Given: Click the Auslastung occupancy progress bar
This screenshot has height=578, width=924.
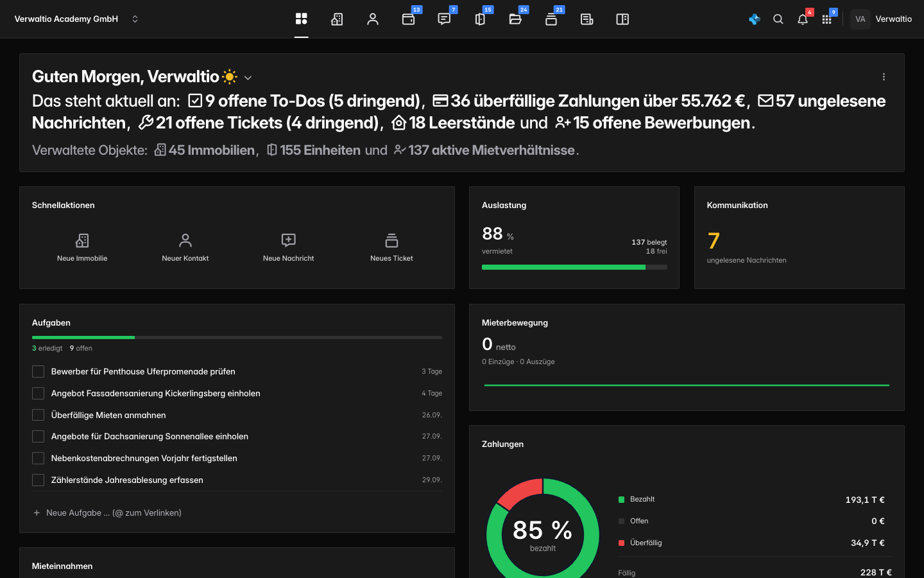Looking at the screenshot, I should (x=574, y=267).
